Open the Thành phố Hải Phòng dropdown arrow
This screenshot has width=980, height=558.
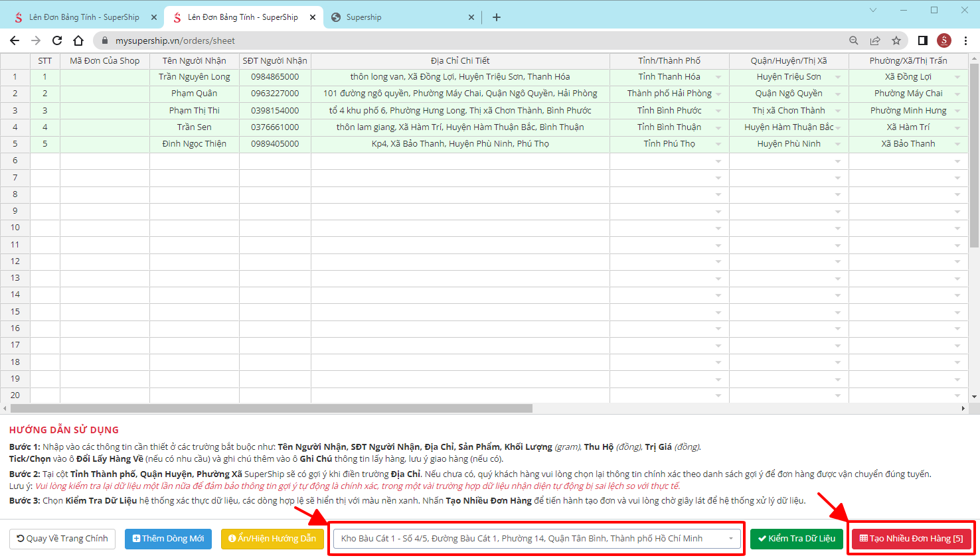(718, 94)
